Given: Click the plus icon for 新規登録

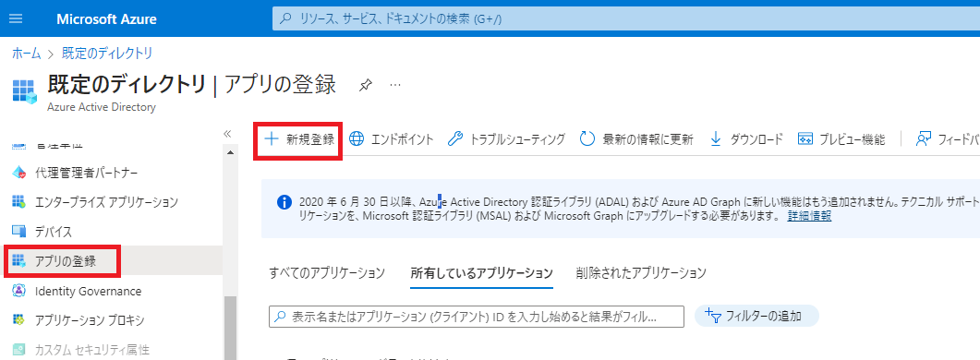Looking at the screenshot, I should point(272,138).
